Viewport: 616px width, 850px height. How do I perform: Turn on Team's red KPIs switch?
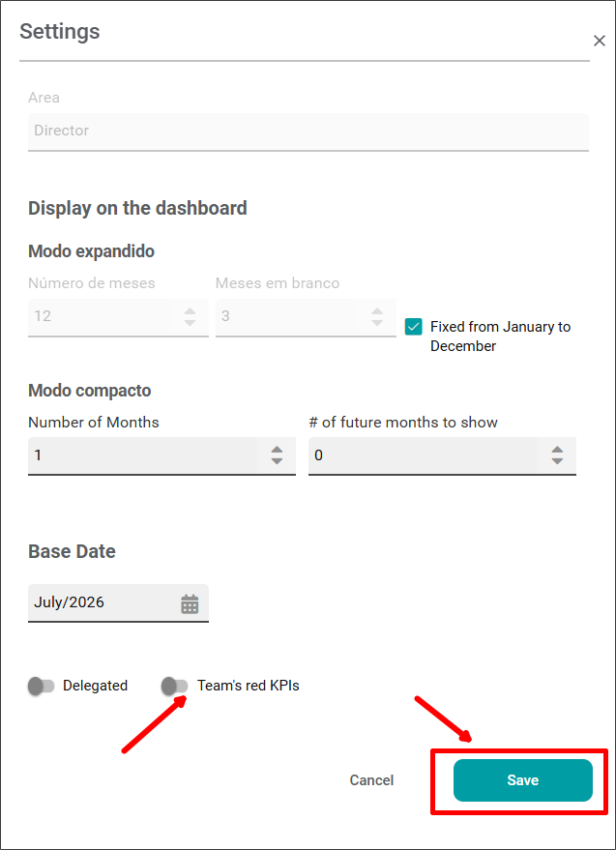[175, 687]
